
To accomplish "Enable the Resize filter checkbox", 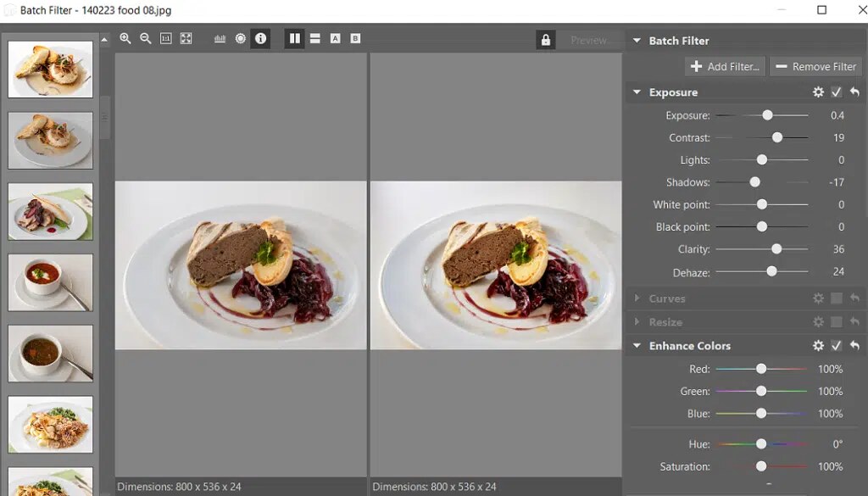I will coord(837,321).
